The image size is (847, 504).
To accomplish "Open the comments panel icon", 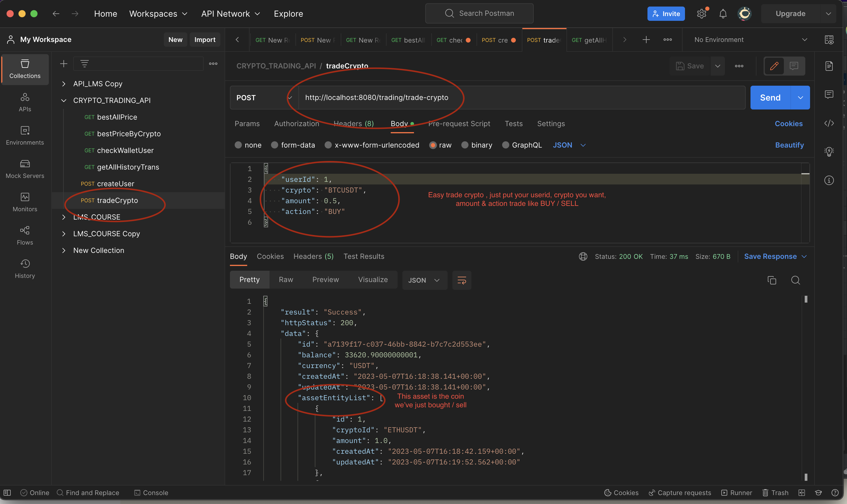I will coord(829,94).
